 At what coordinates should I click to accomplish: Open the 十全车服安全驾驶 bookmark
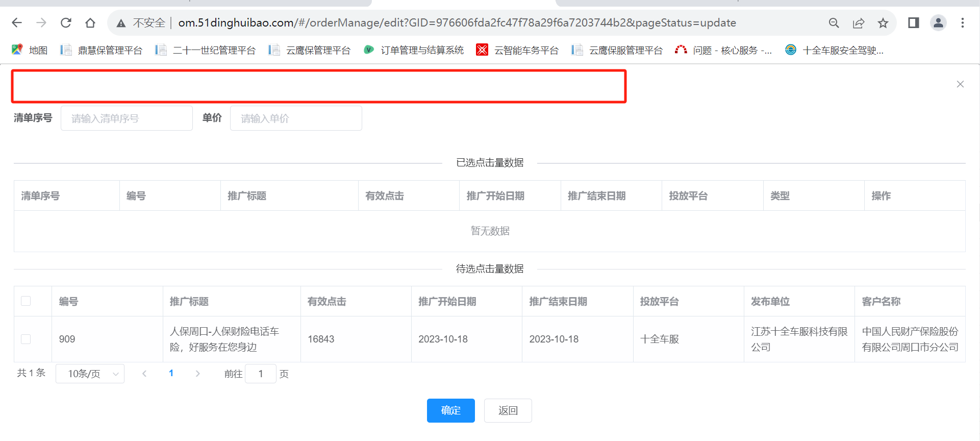coord(835,50)
